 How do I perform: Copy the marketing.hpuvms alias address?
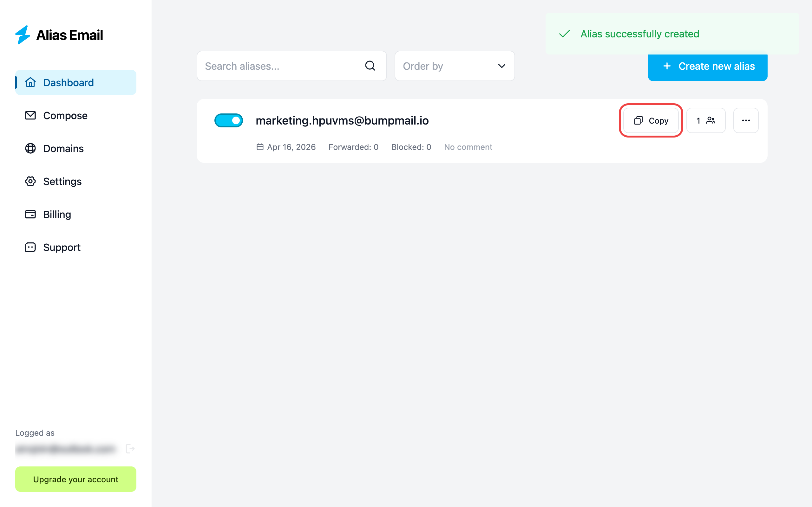coord(651,120)
